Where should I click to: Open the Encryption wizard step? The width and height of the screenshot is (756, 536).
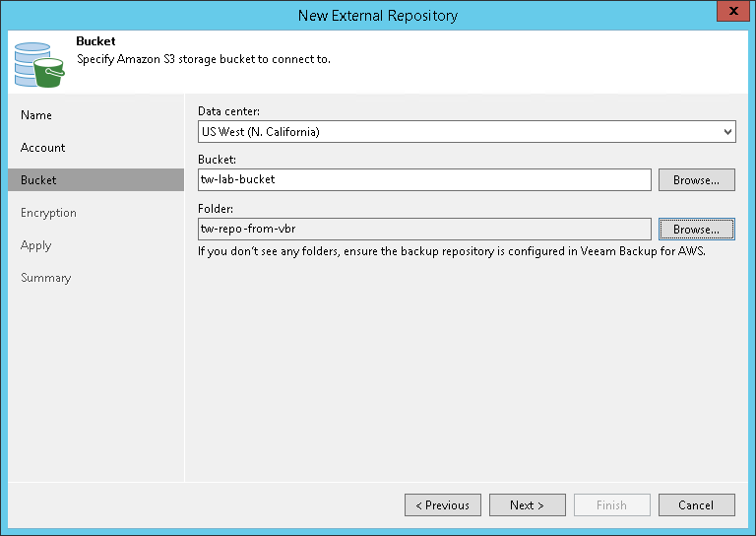[48, 213]
